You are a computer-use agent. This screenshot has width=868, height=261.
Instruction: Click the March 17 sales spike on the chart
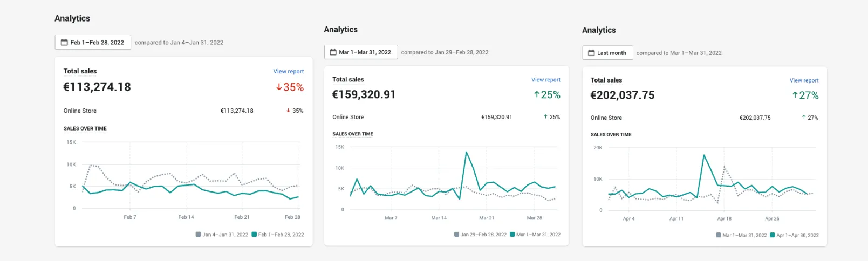[x=466, y=153]
